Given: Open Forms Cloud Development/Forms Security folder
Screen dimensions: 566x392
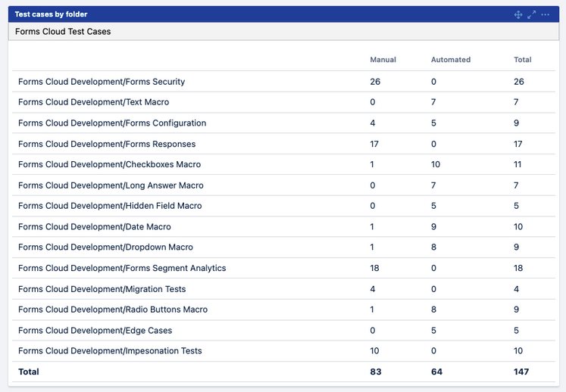Looking at the screenshot, I should (102, 82).
